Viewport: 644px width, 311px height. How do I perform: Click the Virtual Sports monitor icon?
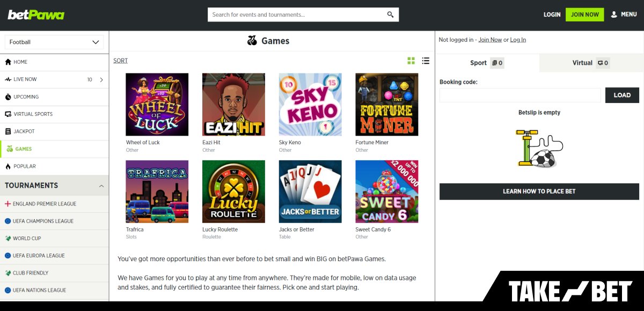[x=8, y=114]
